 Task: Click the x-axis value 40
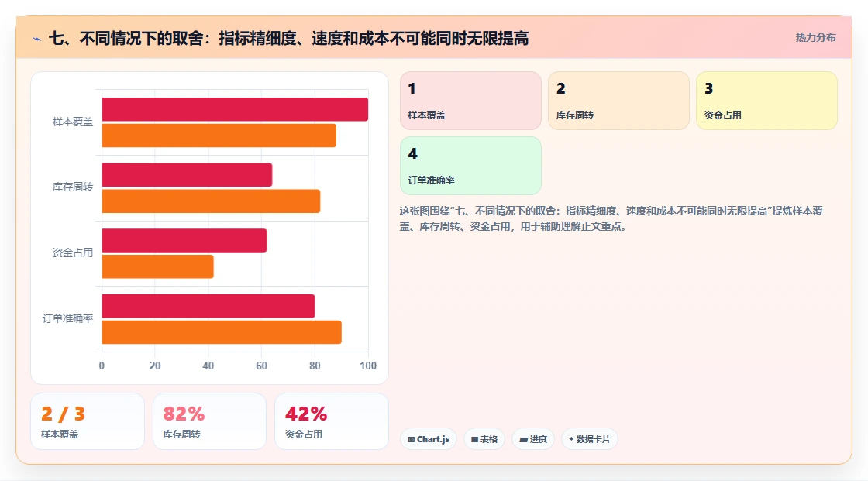click(x=208, y=366)
